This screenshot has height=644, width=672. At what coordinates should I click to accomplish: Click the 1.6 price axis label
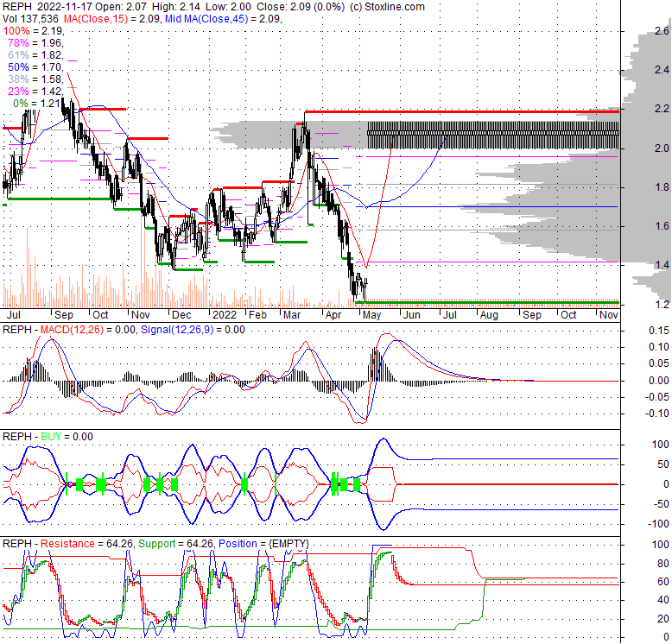point(662,226)
